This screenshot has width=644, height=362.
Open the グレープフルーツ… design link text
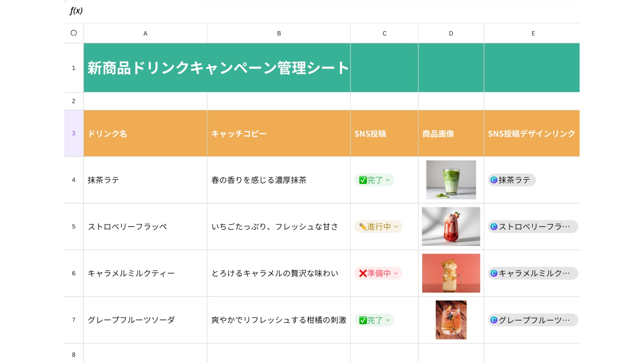pyautogui.click(x=534, y=320)
